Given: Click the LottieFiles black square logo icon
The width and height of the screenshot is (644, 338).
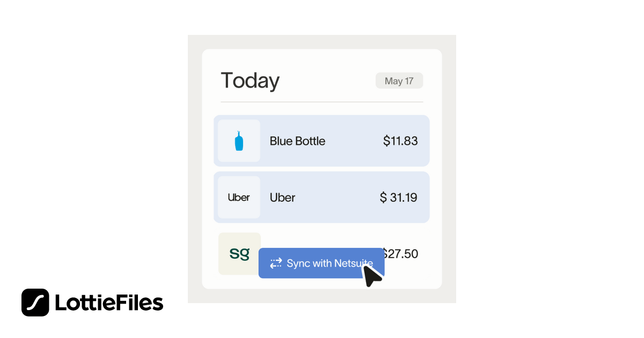Looking at the screenshot, I should [x=35, y=303].
